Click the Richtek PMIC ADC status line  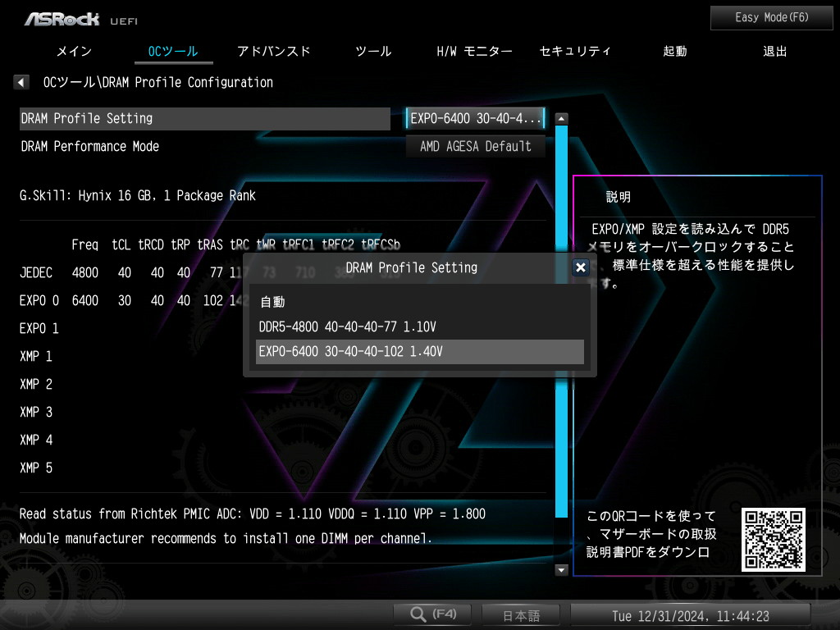(x=253, y=514)
